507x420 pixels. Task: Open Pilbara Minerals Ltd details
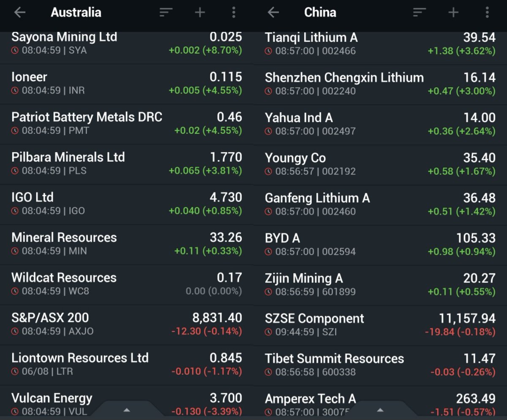coord(127,164)
